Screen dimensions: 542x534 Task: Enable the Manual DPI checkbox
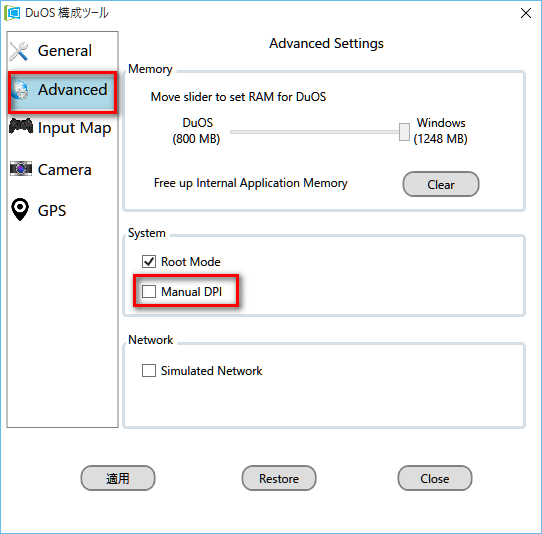[149, 291]
